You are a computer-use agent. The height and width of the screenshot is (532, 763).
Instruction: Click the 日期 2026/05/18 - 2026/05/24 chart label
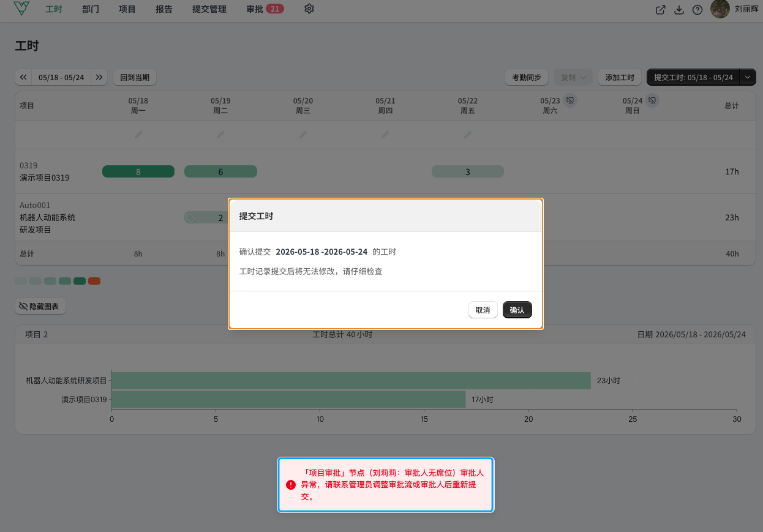691,334
